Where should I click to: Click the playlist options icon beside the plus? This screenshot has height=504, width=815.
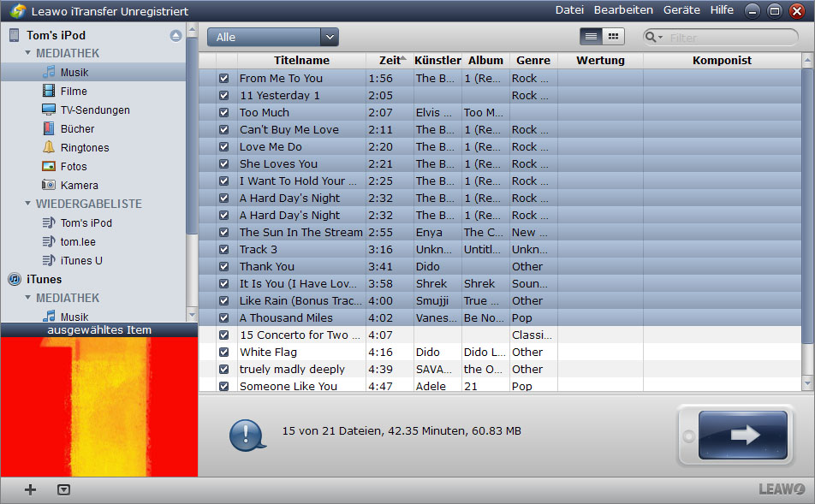(64, 489)
